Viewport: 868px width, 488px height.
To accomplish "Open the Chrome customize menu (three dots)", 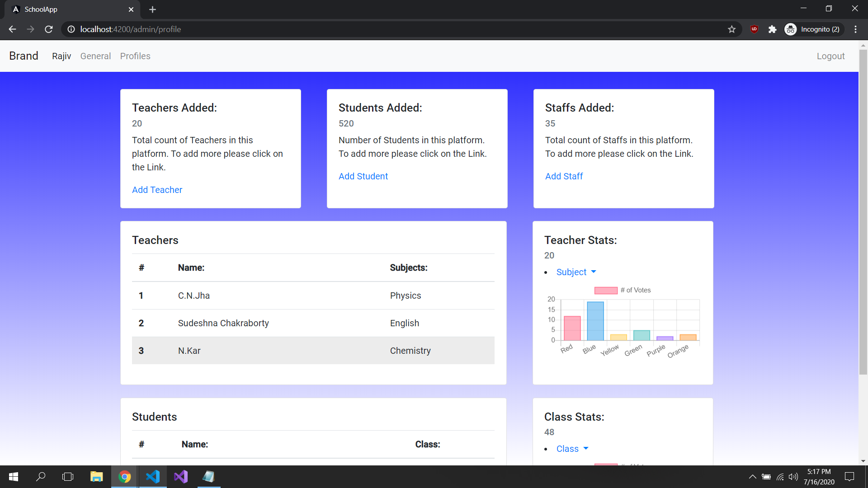I will pyautogui.click(x=855, y=29).
